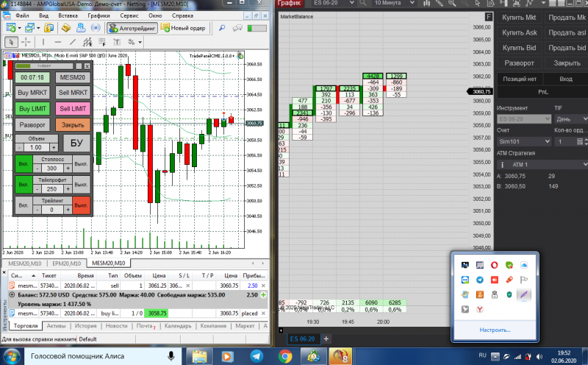This screenshot has width=588, height=365.
Task: Show hidden tray icons arrow
Action: [x=495, y=356]
